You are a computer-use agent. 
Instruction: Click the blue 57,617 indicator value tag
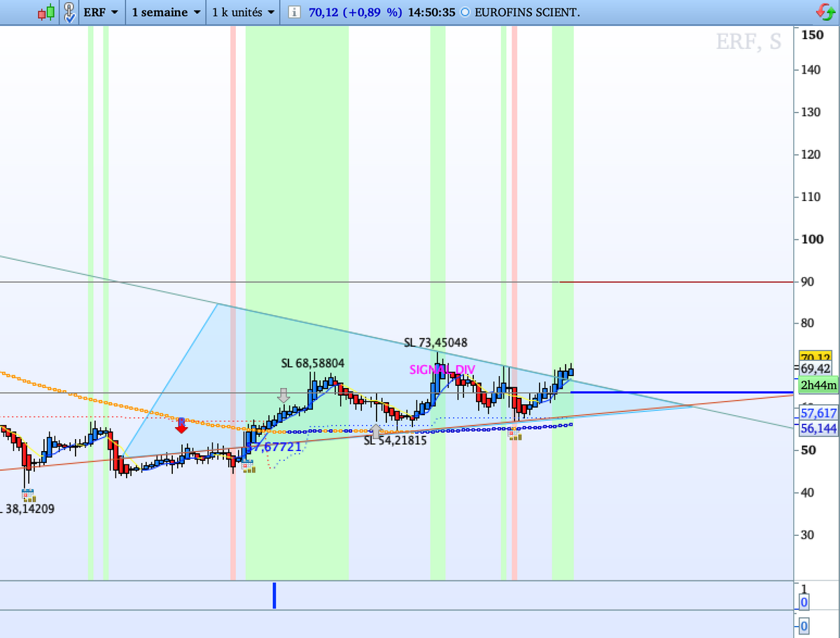point(819,413)
